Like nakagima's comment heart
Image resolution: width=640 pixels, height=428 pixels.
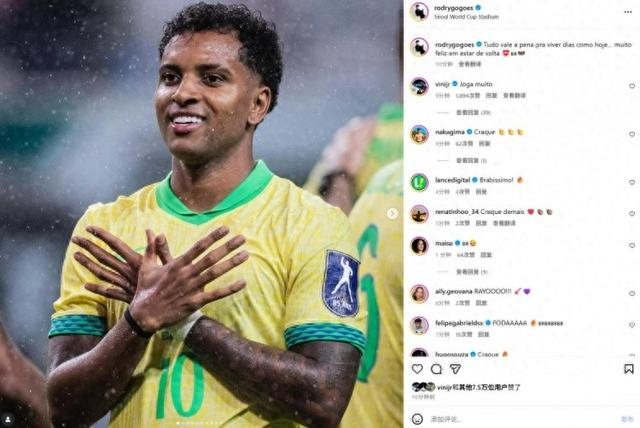(632, 134)
